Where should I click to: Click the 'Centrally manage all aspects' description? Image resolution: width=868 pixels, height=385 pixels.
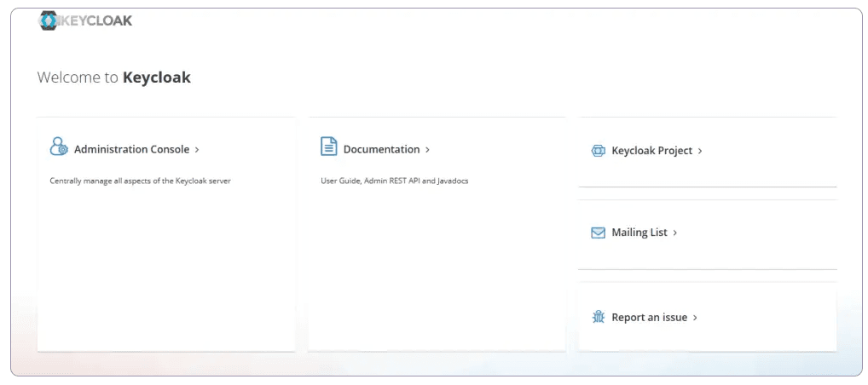click(140, 181)
